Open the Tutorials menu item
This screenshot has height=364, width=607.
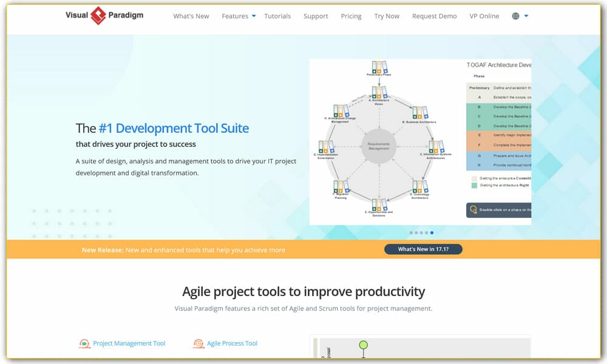click(x=277, y=16)
